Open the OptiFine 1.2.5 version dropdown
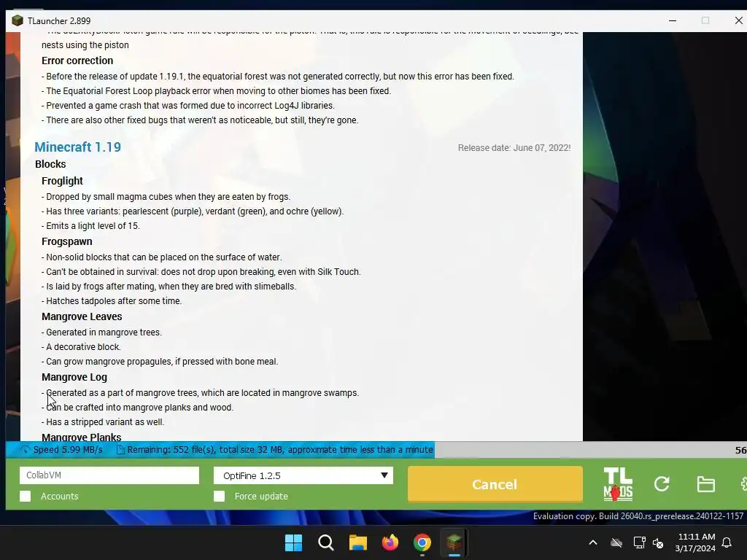Viewport: 747px width, 560px height. [x=303, y=475]
